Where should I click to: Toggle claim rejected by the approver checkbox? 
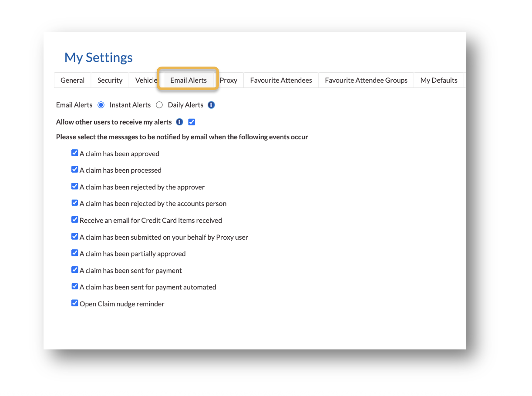(x=75, y=186)
